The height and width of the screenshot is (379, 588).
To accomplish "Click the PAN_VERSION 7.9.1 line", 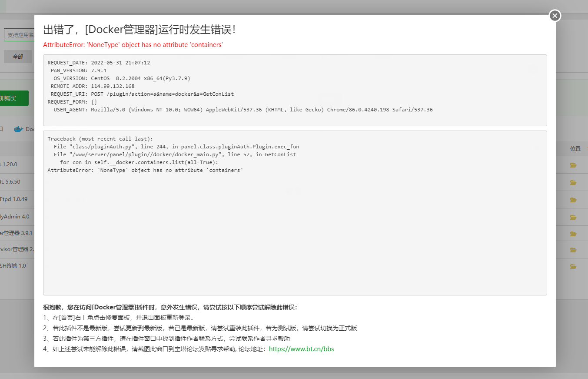I will click(x=79, y=70).
